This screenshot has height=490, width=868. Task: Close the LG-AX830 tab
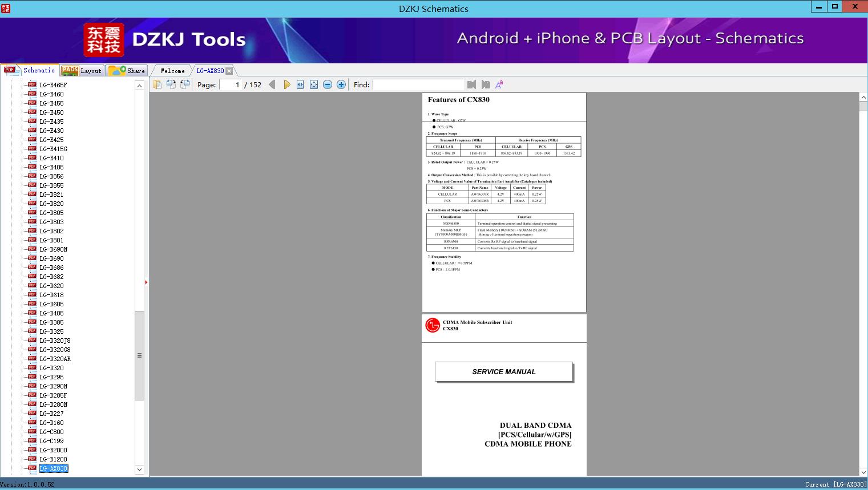coord(229,71)
